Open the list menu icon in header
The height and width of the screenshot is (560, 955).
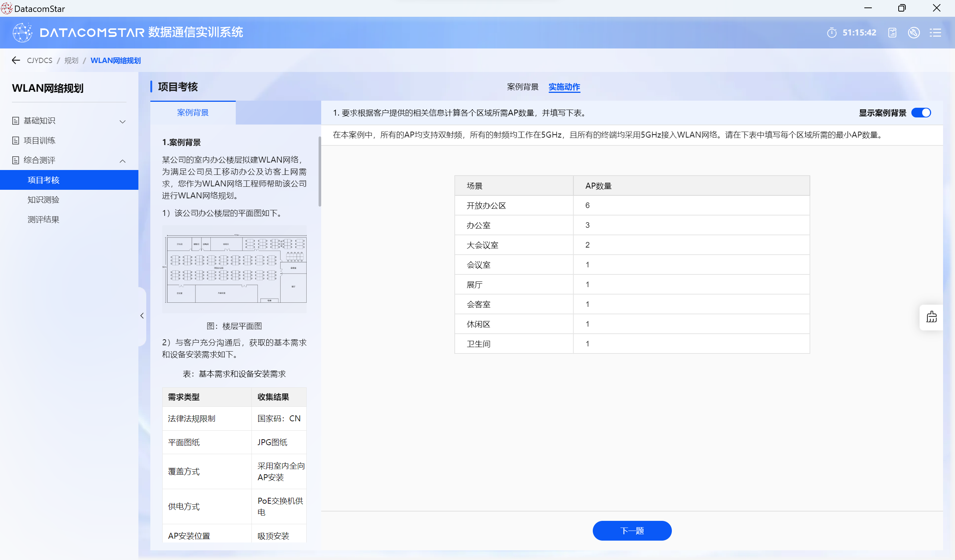tap(935, 32)
